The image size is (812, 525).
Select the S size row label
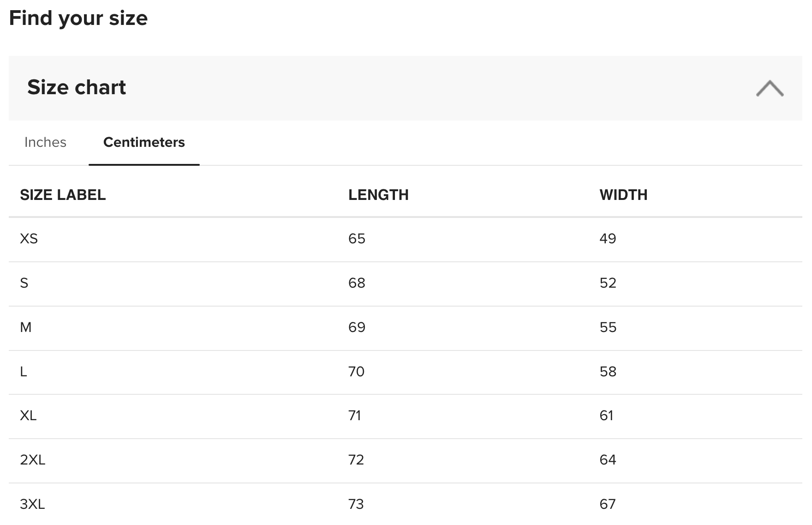coord(24,283)
